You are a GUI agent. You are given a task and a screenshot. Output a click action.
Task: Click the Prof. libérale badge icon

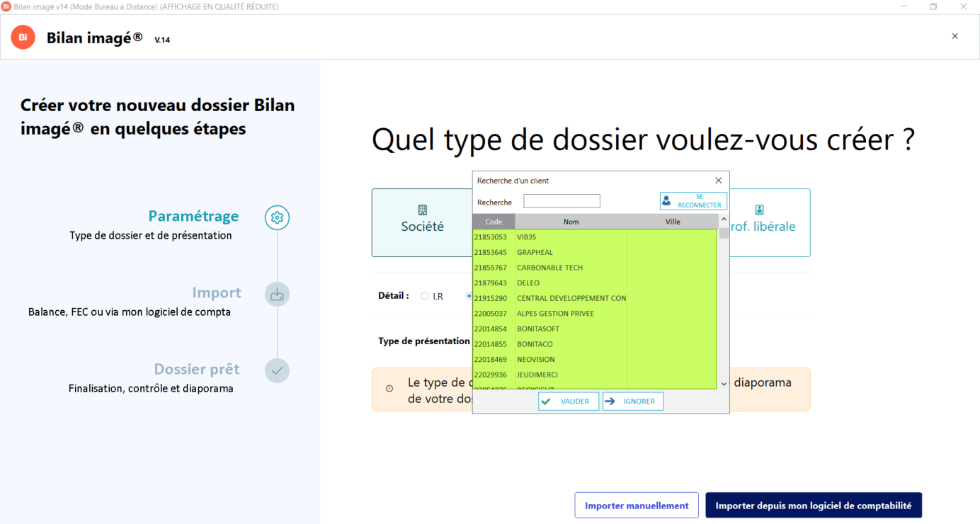(x=759, y=210)
